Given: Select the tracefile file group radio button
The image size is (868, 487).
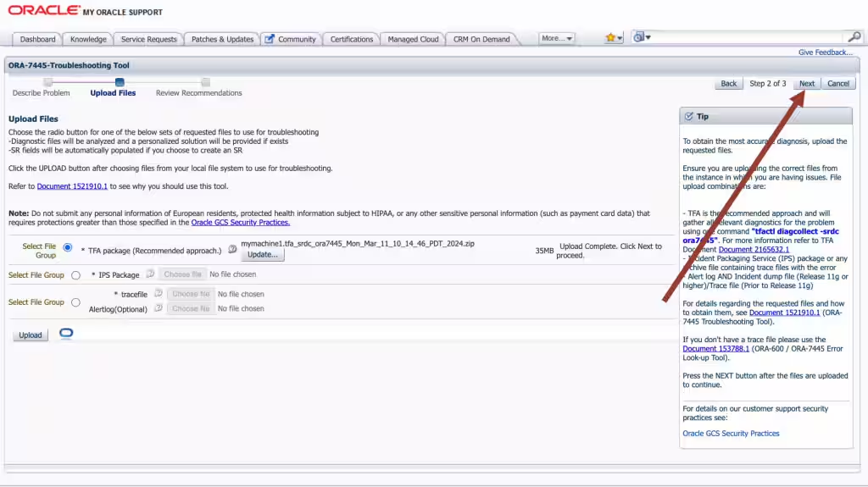Looking at the screenshot, I should coord(75,302).
